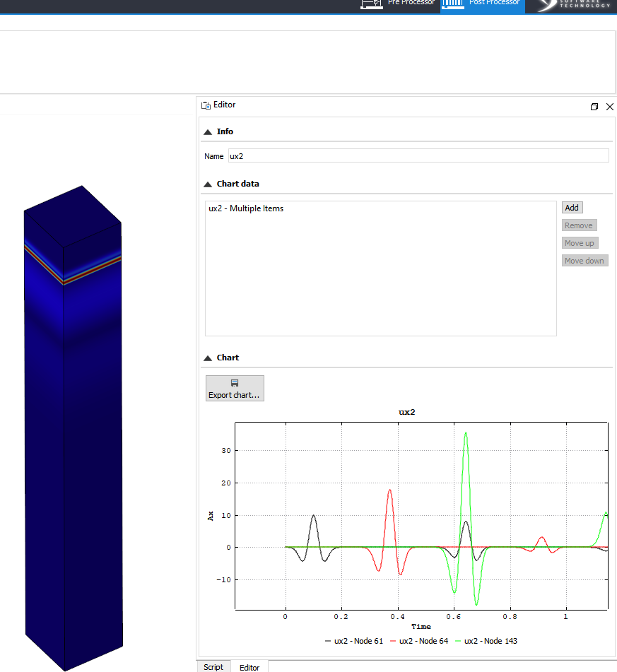Float the Editor panel with the restore icon
This screenshot has width=617, height=672.
594,107
